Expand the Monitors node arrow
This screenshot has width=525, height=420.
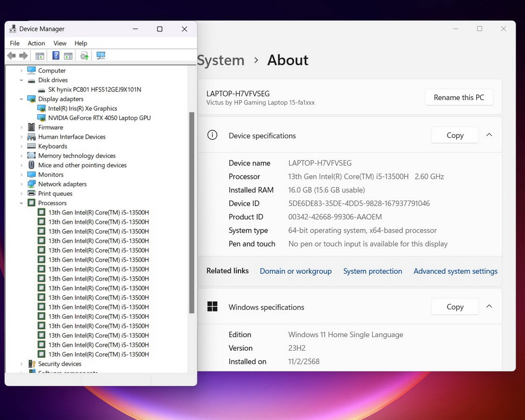pyautogui.click(x=21, y=175)
